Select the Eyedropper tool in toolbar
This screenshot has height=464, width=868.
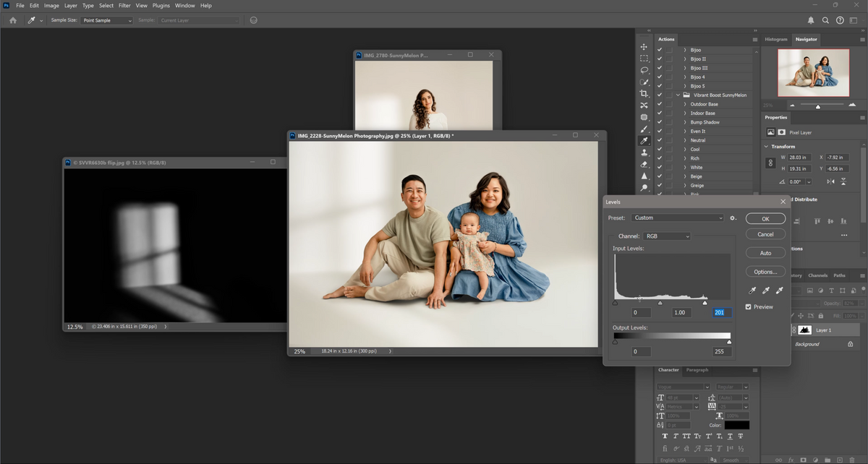644,141
